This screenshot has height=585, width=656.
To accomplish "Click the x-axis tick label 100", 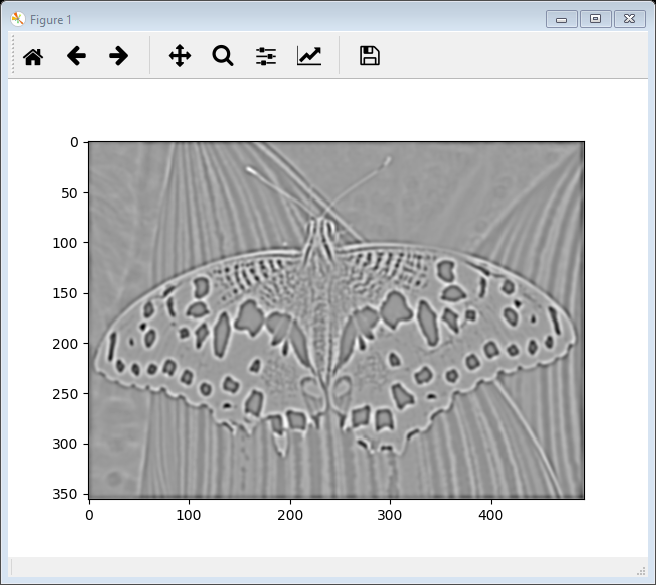I will (x=189, y=515).
